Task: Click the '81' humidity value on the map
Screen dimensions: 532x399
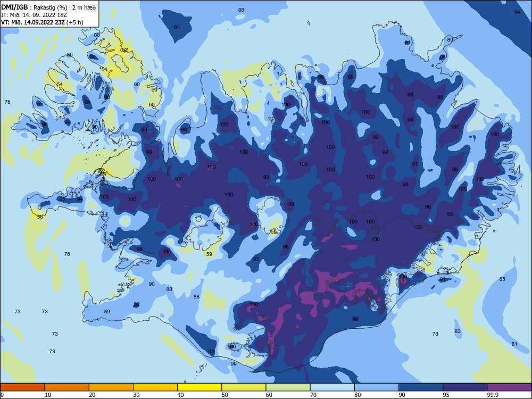Action: (x=514, y=344)
